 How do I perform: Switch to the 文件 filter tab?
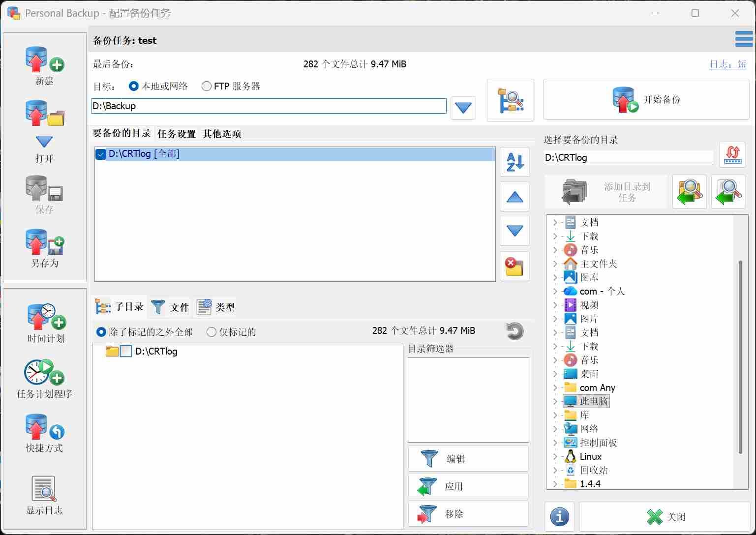click(170, 307)
